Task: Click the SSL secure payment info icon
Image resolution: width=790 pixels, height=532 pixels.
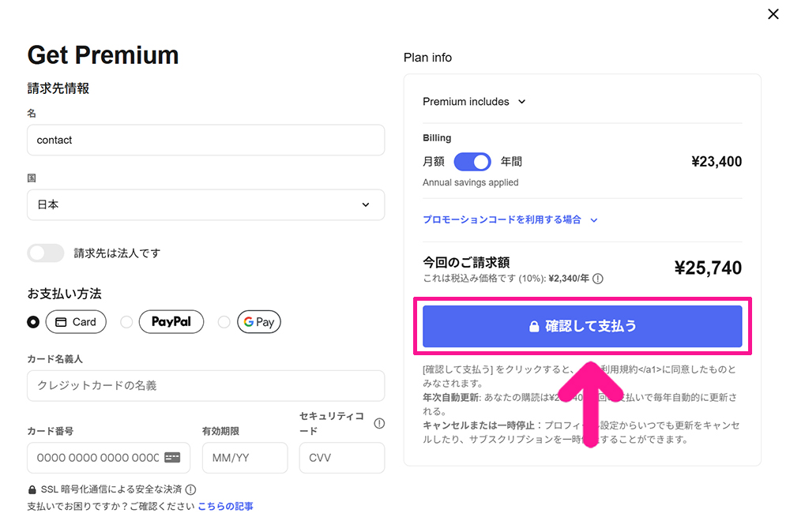Action: (190, 489)
